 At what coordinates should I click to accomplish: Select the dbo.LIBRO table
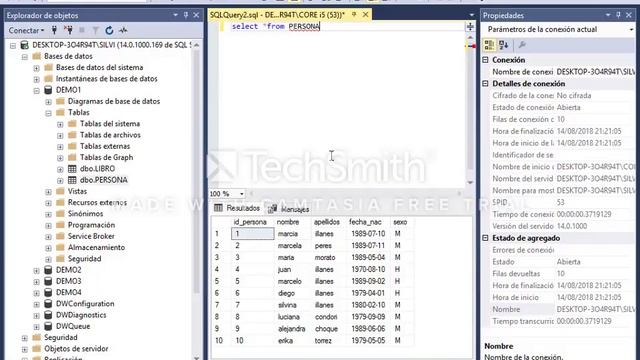[x=97, y=169]
